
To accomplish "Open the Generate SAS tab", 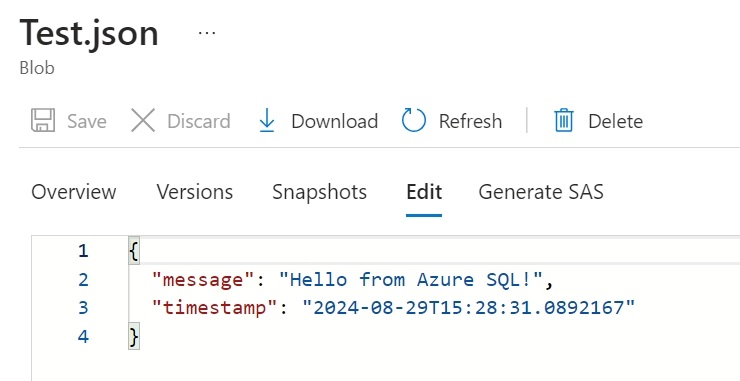I will 541,192.
